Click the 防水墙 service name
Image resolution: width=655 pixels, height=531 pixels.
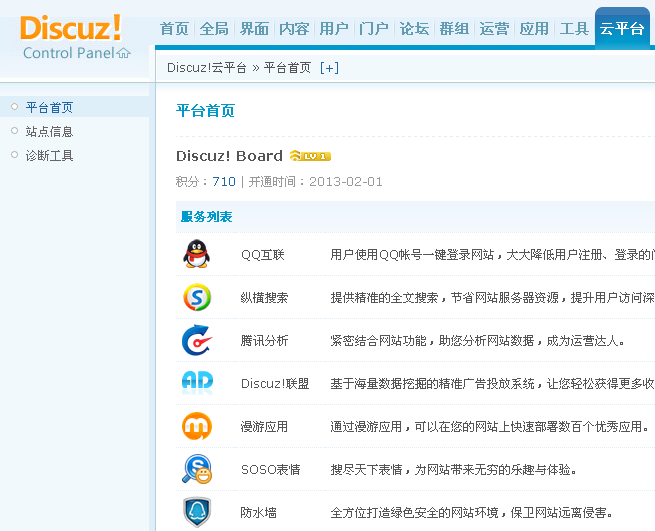click(x=259, y=513)
